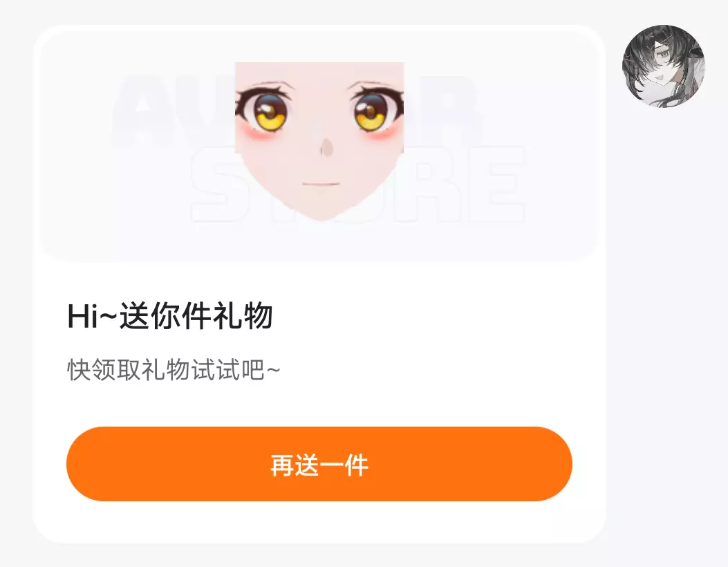728x567 pixels.
Task: Click the 快领取礼物试试吧~ subtitle text
Action: click(x=174, y=370)
